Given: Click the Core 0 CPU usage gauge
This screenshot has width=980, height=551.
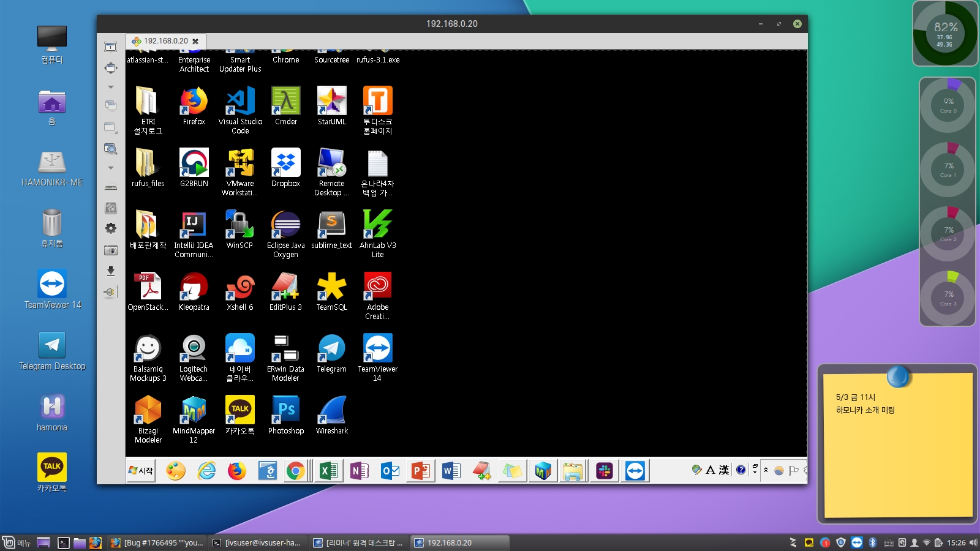Looking at the screenshot, I should click(948, 105).
